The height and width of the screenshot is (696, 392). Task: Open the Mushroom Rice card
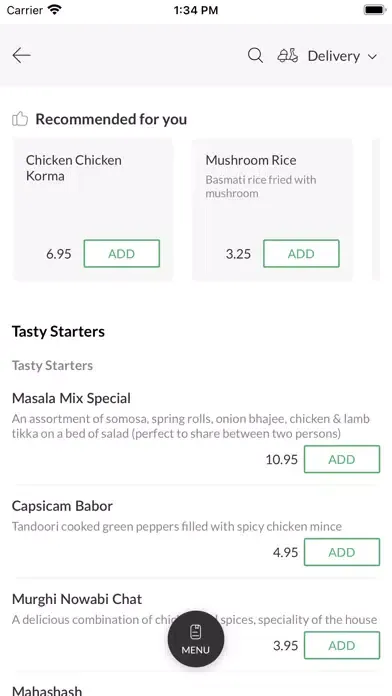(x=272, y=210)
